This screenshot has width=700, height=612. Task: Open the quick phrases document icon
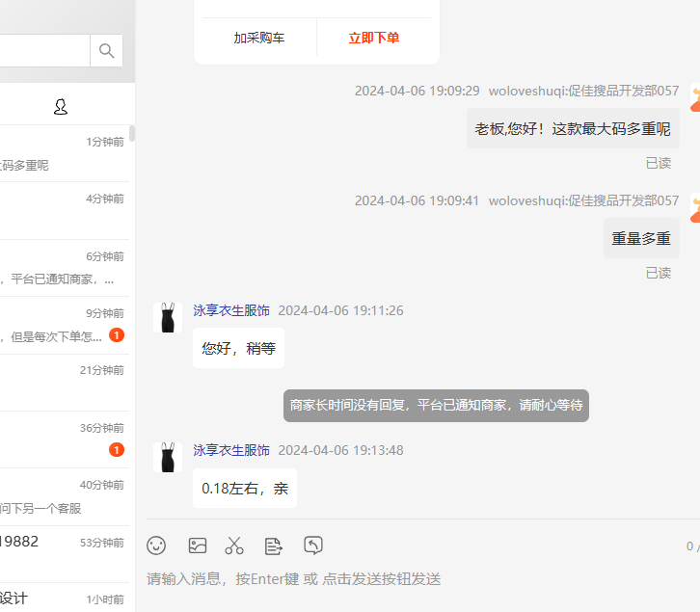point(274,545)
